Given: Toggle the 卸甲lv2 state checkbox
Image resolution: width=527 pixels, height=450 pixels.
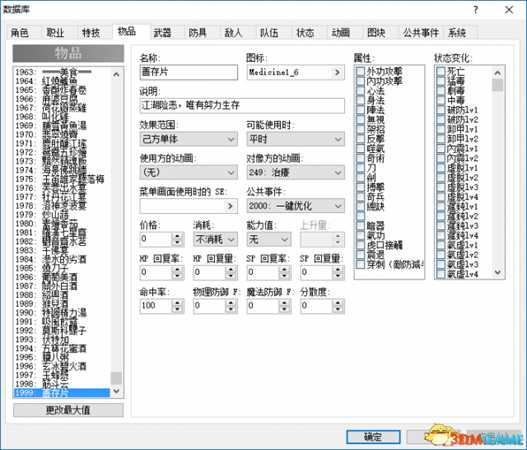Looking at the screenshot, I should tap(441, 139).
